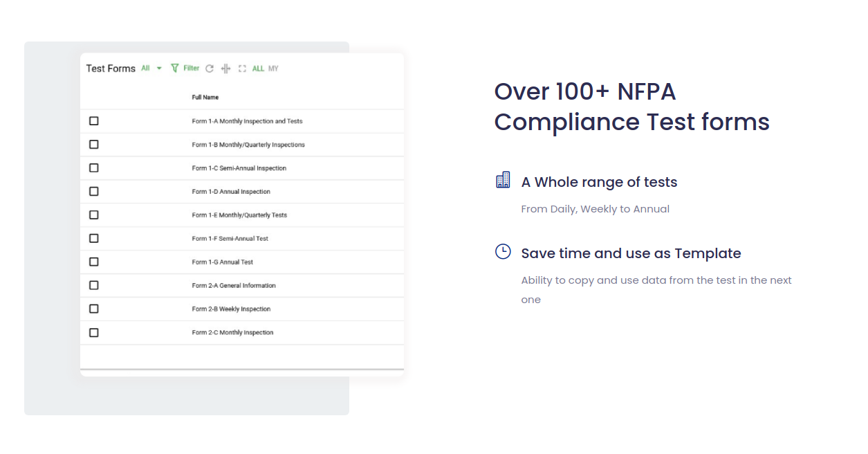Check the box for Form 1-C Semi-Annual Inspection

94,168
